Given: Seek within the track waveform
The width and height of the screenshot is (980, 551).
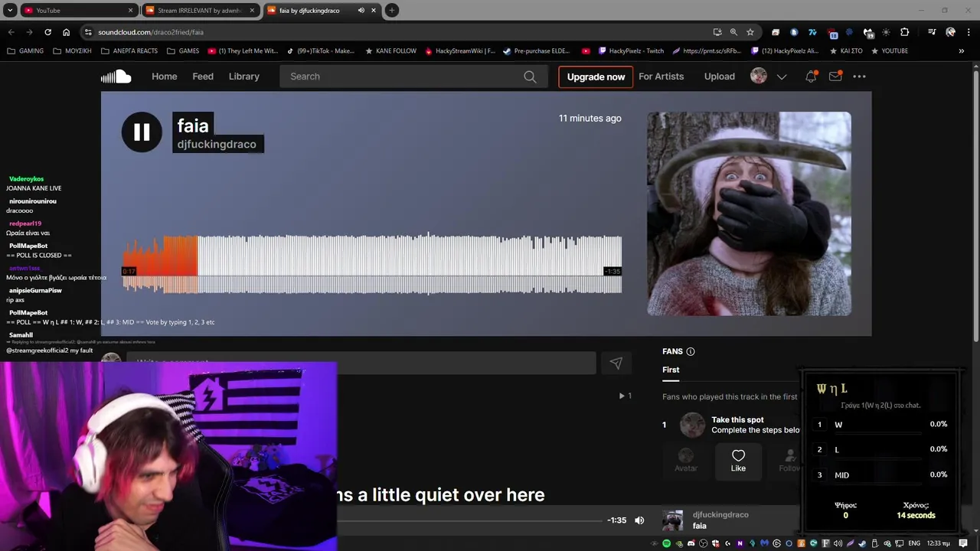Looking at the screenshot, I should [x=372, y=264].
